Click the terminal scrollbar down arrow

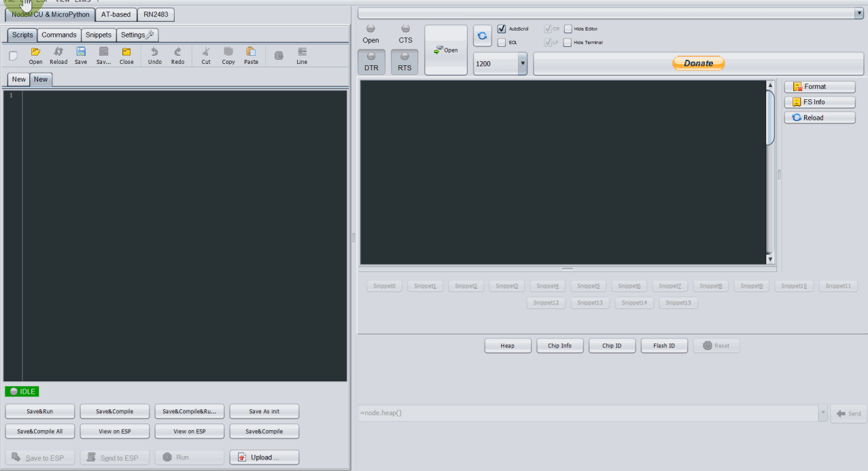pyautogui.click(x=770, y=259)
